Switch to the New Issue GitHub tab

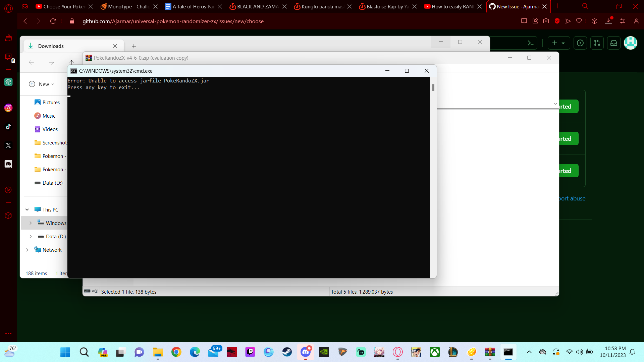[x=517, y=6]
